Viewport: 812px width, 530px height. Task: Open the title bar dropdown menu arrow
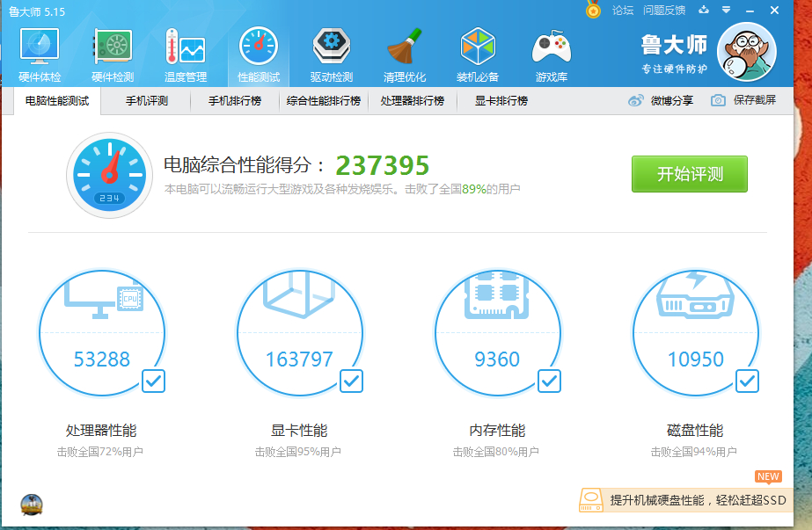coord(726,10)
